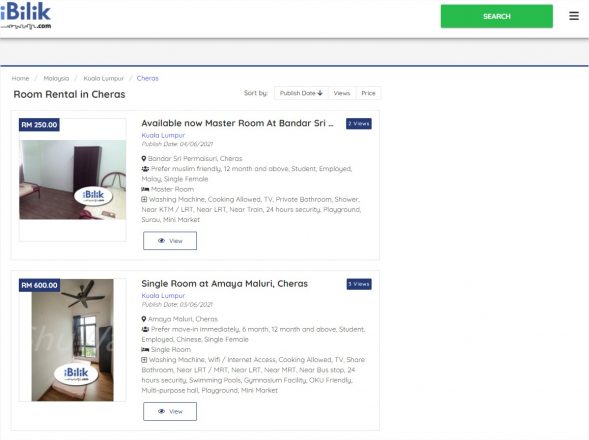Viewport: 589px width, 440px height.
Task: Click location pin icon for Amaya Maluri
Action: tap(143, 319)
